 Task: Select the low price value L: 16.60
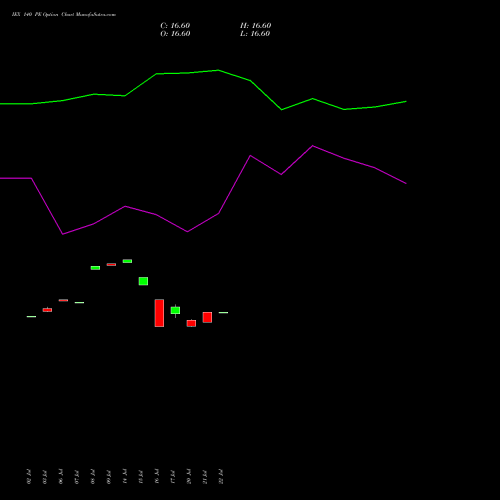255,34
